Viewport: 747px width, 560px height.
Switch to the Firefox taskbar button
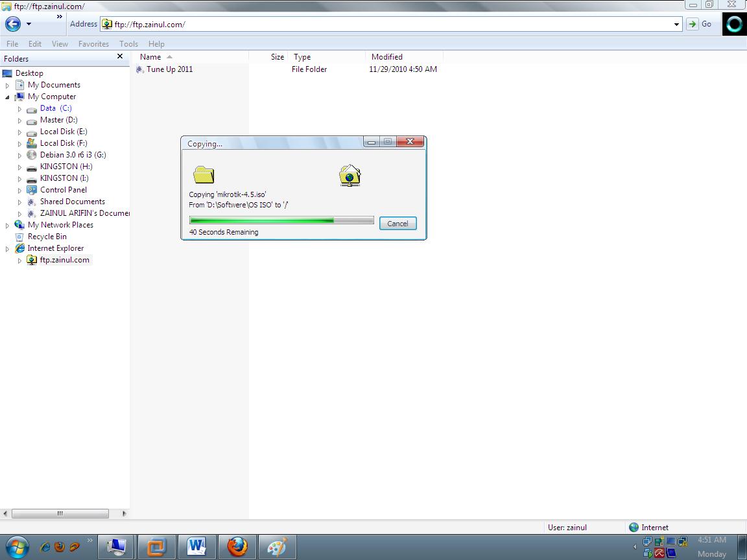coord(237,546)
